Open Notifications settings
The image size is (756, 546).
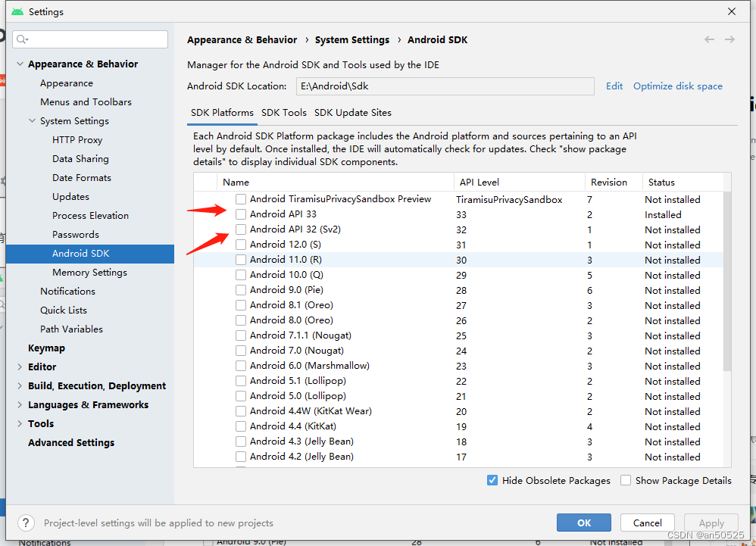[x=67, y=291]
